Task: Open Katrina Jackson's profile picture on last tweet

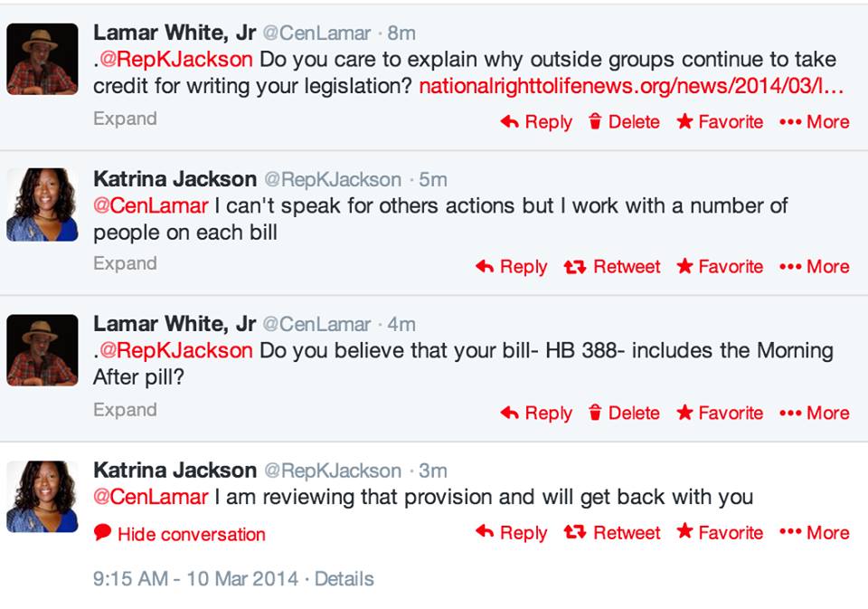Action: point(42,496)
